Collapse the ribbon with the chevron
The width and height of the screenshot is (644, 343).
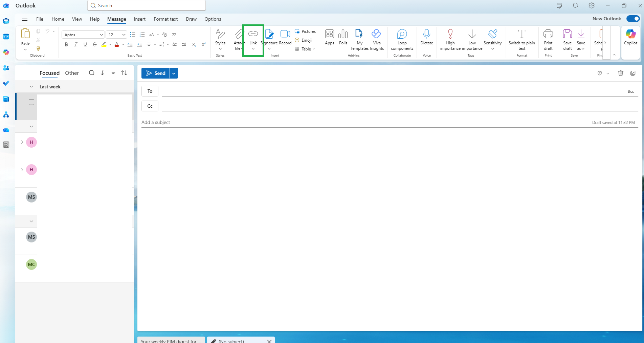point(614,55)
